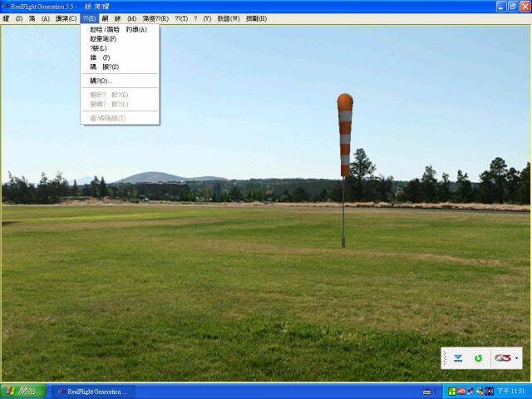Viewport: 532px width, 399px height.
Task: Open the (M) menu in the menu bar
Action: point(131,18)
